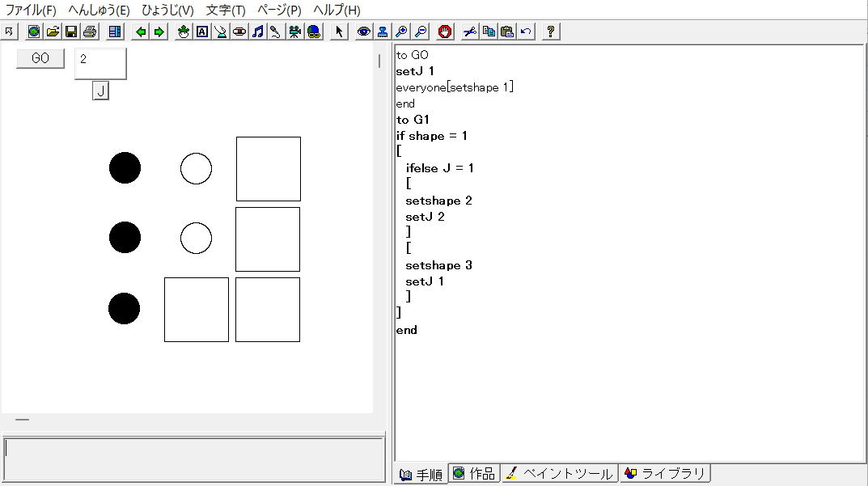The image size is (868, 486).
Task: Cut the selection with the scissors icon
Action: 469,32
